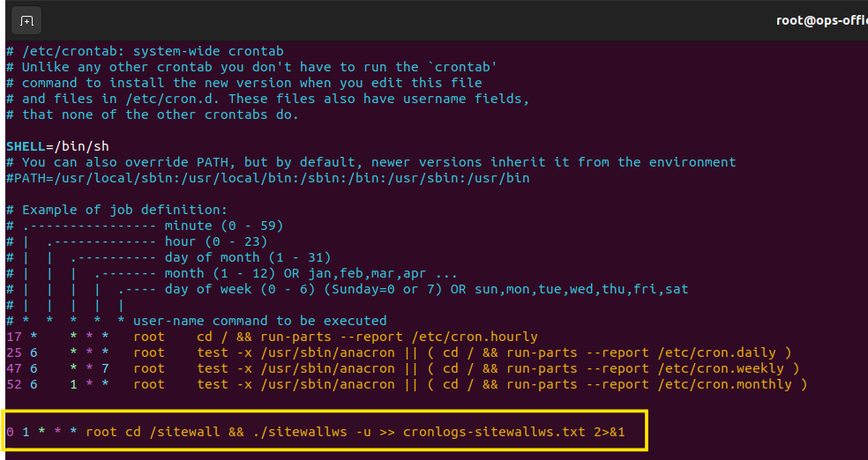Click the /etc/cron.weekly path text

721,368
